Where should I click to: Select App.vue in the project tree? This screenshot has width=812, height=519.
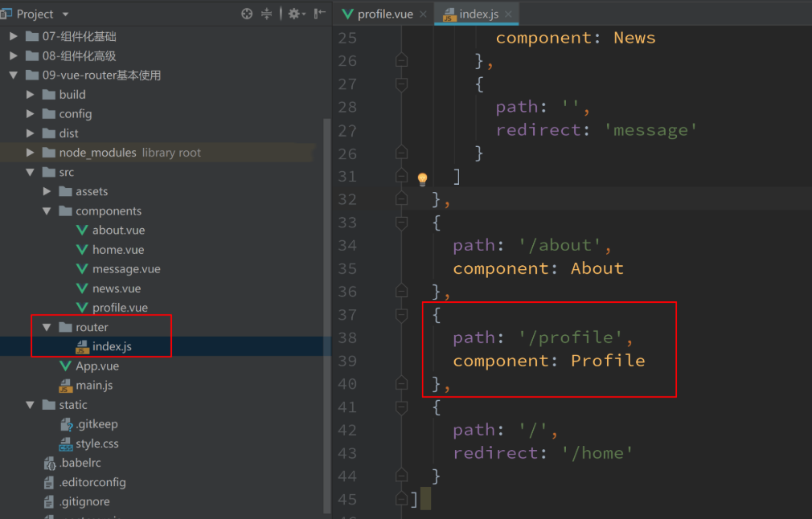[x=97, y=366]
